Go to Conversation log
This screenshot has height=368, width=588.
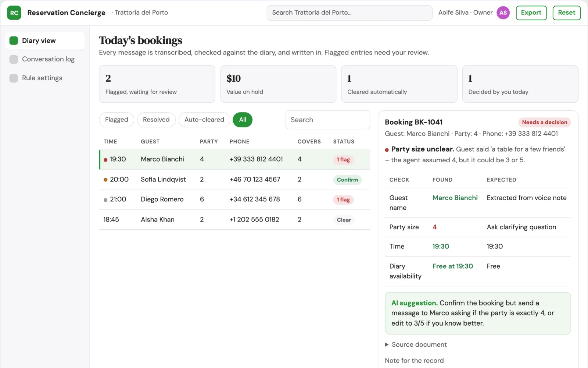(x=45, y=59)
